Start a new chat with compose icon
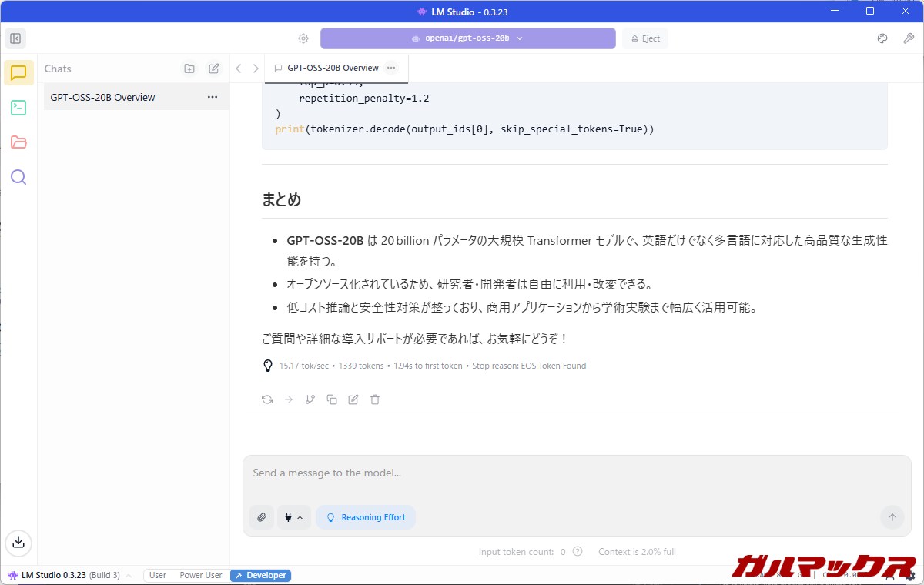924x585 pixels. (x=214, y=69)
